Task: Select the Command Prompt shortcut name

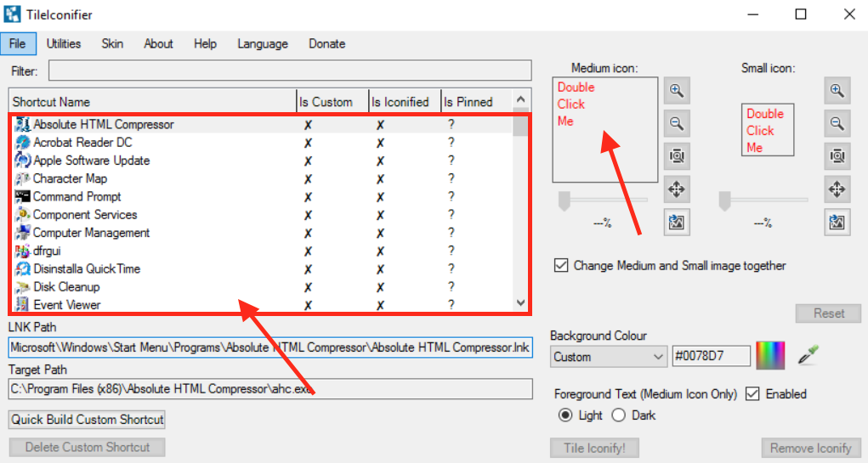Action: [x=77, y=196]
